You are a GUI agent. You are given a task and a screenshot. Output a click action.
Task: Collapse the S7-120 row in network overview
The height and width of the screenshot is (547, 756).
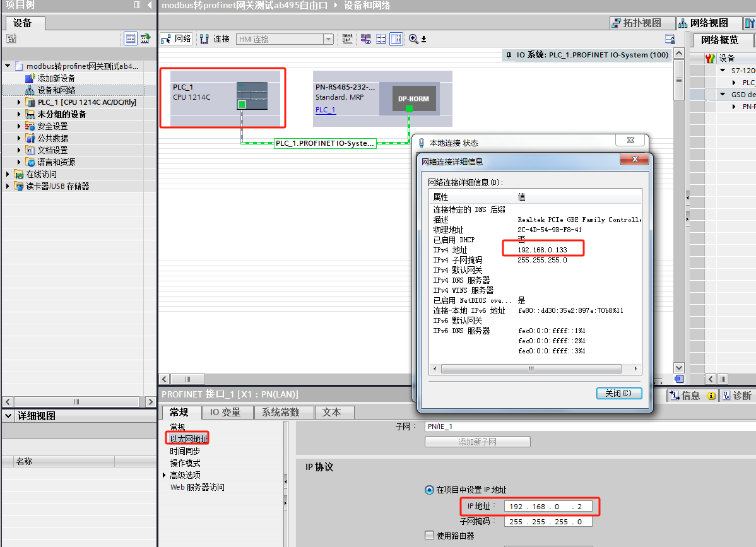[x=723, y=71]
